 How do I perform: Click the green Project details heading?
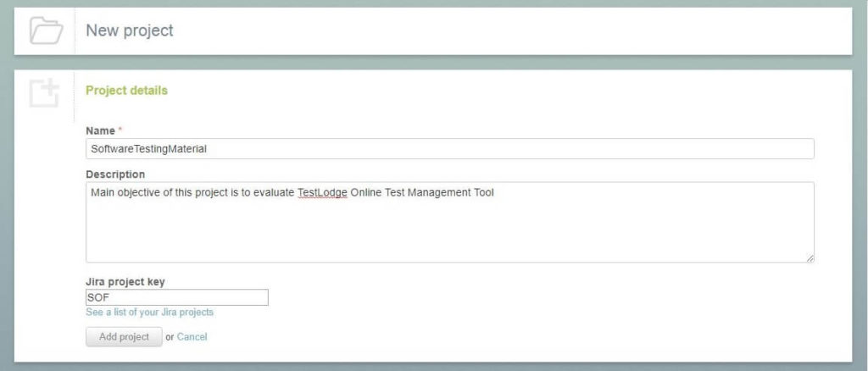click(126, 91)
